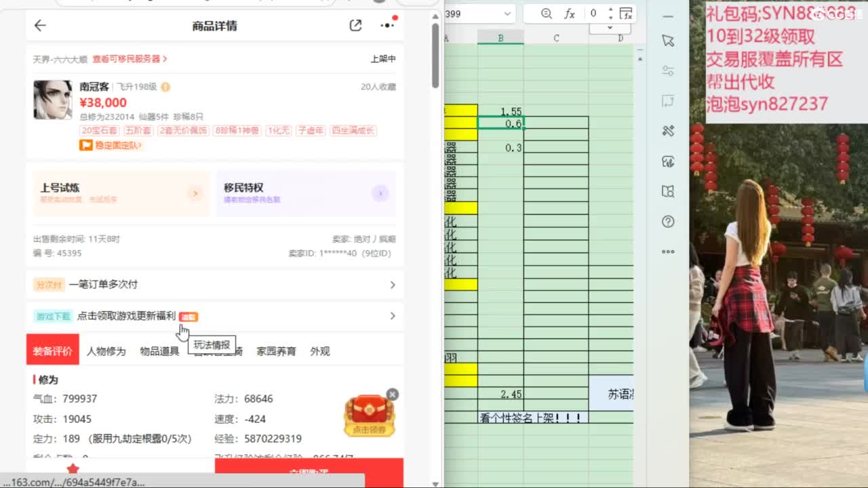Switch to the 家园养育 tab
The width and height of the screenshot is (868, 488).
pos(276,351)
